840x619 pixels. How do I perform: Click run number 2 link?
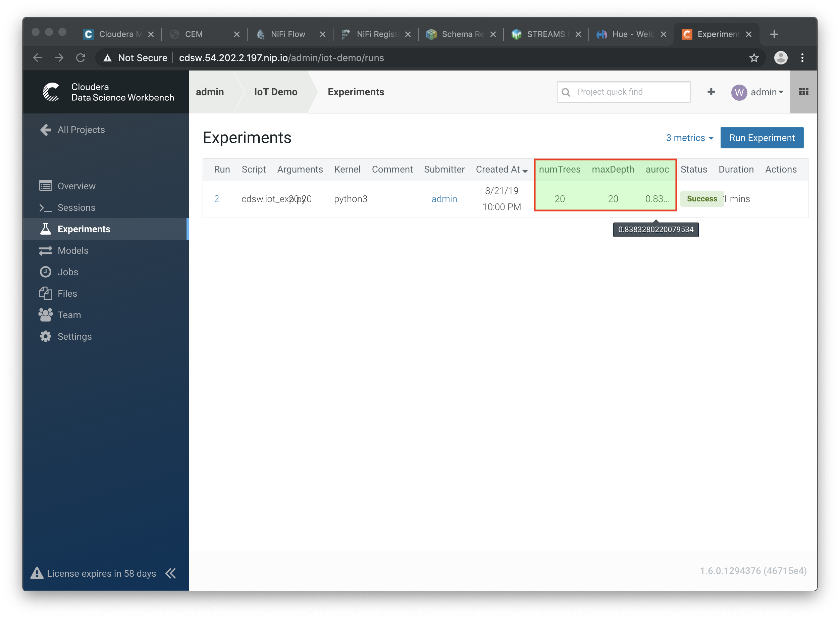pos(217,199)
